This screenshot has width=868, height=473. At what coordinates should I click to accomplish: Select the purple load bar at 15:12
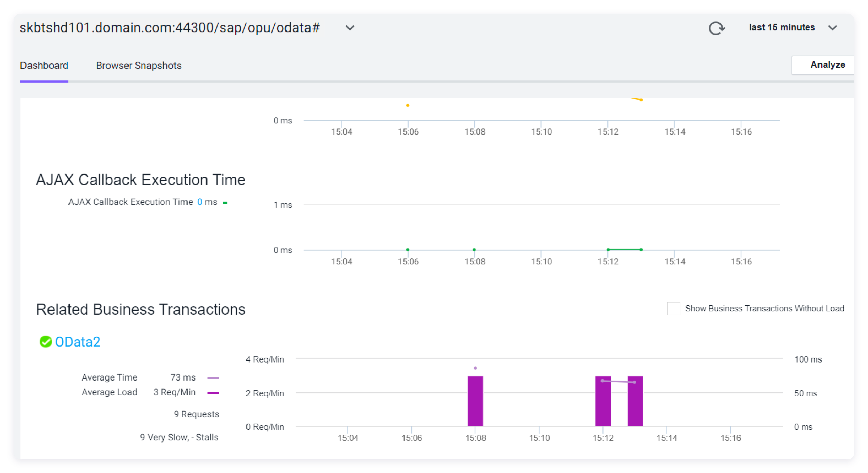coord(603,401)
